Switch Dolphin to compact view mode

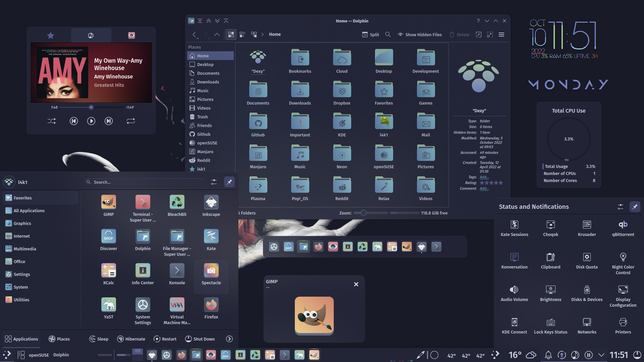point(243,35)
